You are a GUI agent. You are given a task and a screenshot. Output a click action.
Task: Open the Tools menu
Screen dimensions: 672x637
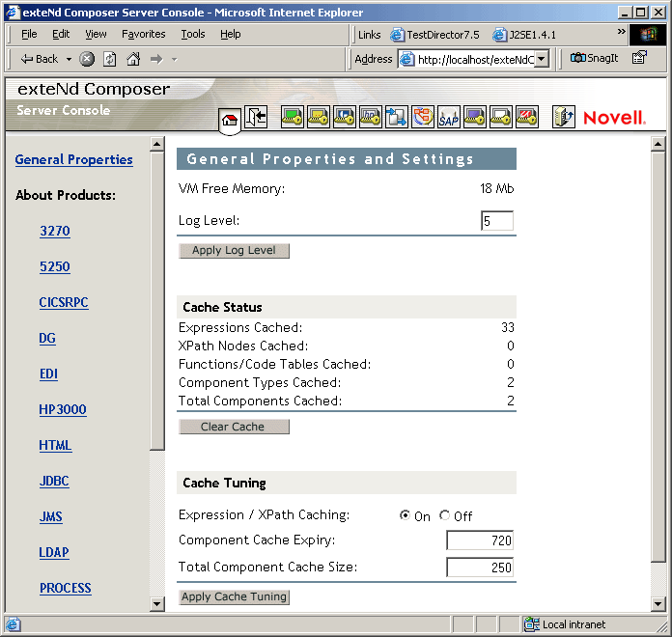193,35
